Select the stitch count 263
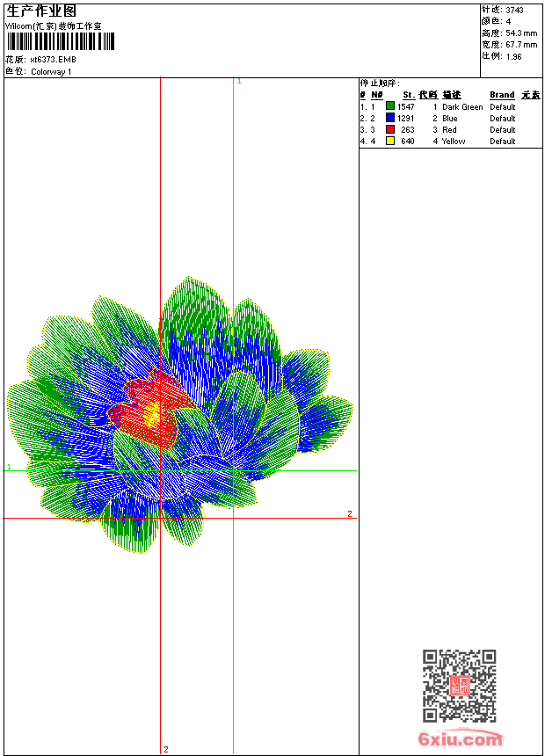The width and height of the screenshot is (545, 756). coord(408,130)
